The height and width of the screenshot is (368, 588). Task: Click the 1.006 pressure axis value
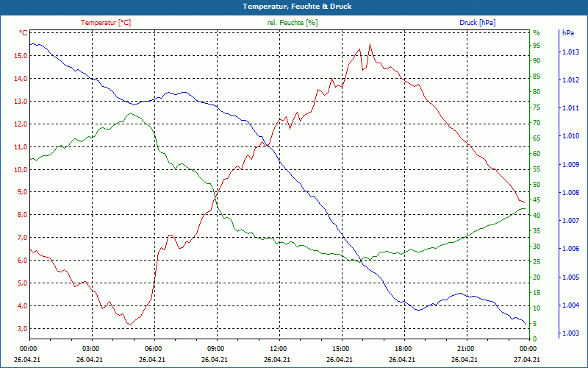pyautogui.click(x=571, y=249)
